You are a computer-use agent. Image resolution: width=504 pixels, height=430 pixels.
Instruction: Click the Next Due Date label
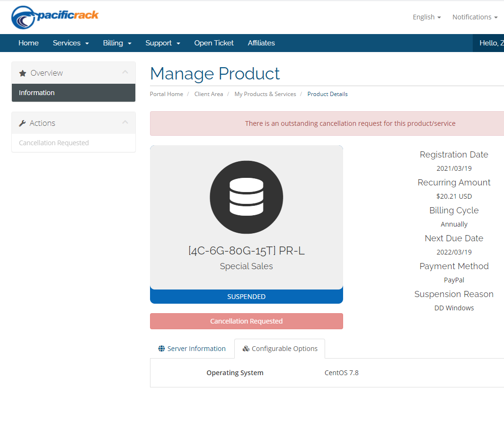click(x=454, y=238)
